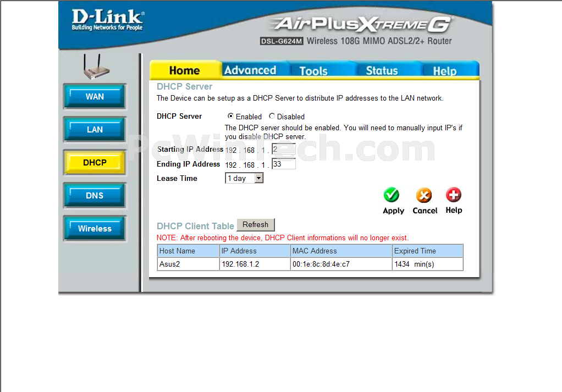Screen dimensions: 562x392
Task: Click the router device image in sidebar
Action: point(96,68)
